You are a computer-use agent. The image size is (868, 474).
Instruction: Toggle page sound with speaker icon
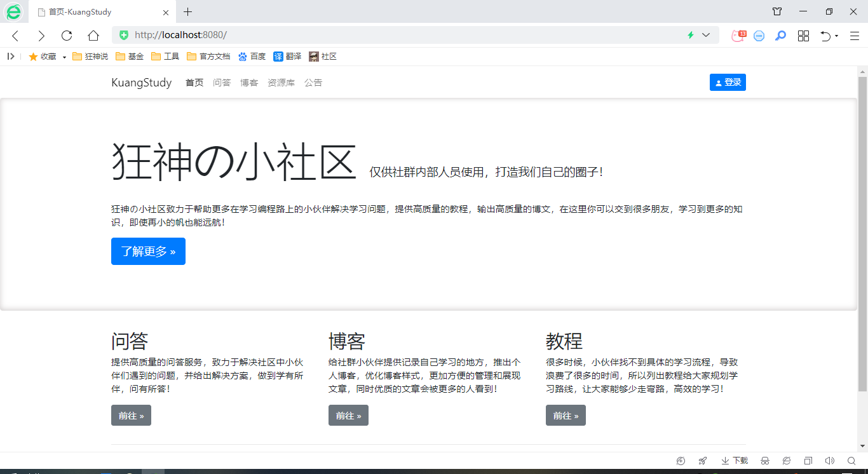(x=829, y=461)
